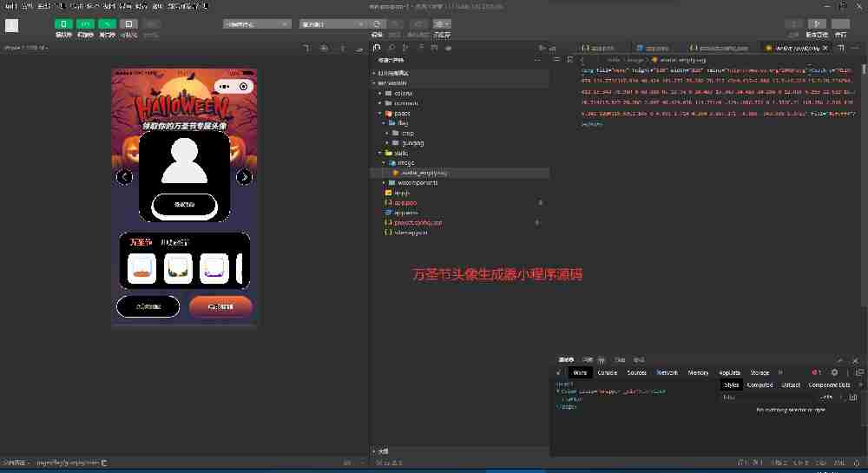Viewport: 868px width, 473px height.
Task: Click the explorer files icon in the editor sidebar
Action: point(377,48)
